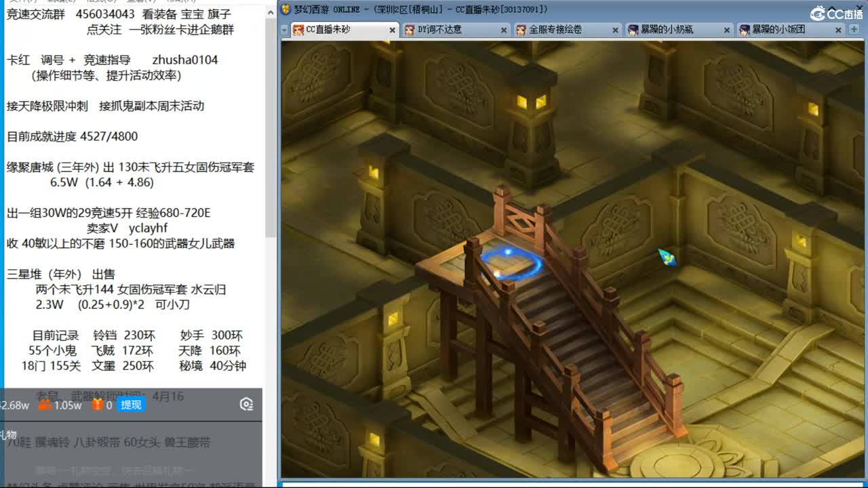Click the 三星堆（年外）出售 heading text
This screenshot has width=868, height=488.
[61, 274]
